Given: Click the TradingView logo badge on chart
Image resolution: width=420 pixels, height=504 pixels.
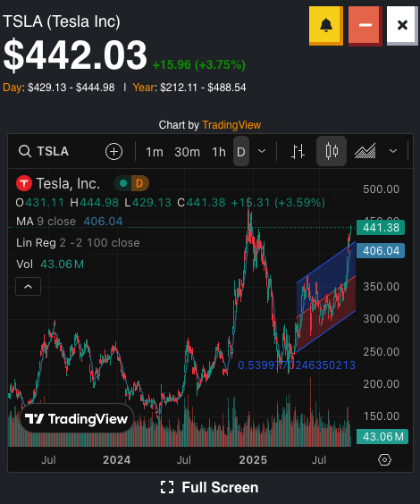Looking at the screenshot, I should click(x=77, y=418).
